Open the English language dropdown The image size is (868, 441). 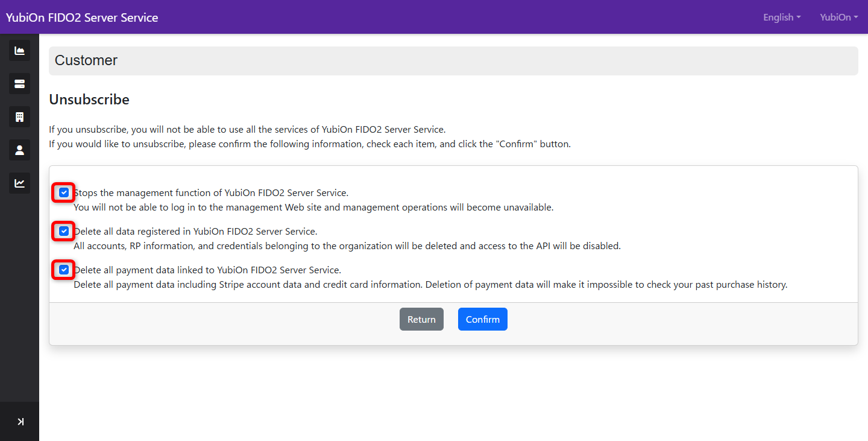click(x=782, y=17)
